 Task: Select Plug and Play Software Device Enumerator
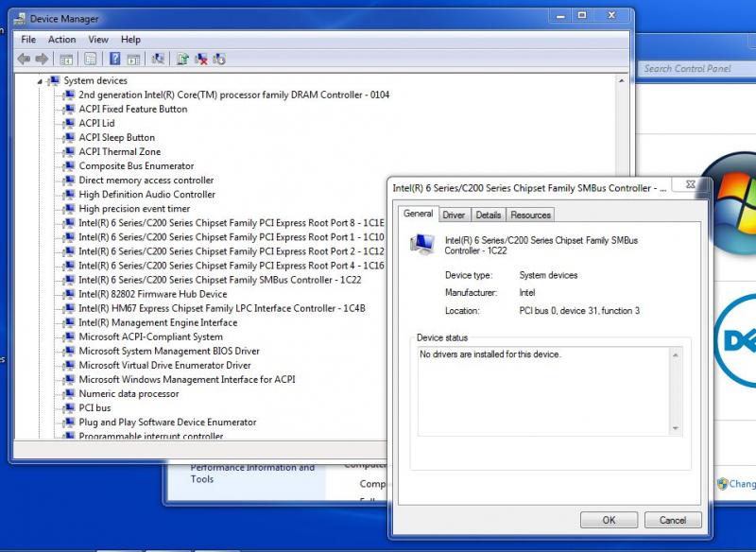pyautogui.click(x=167, y=422)
